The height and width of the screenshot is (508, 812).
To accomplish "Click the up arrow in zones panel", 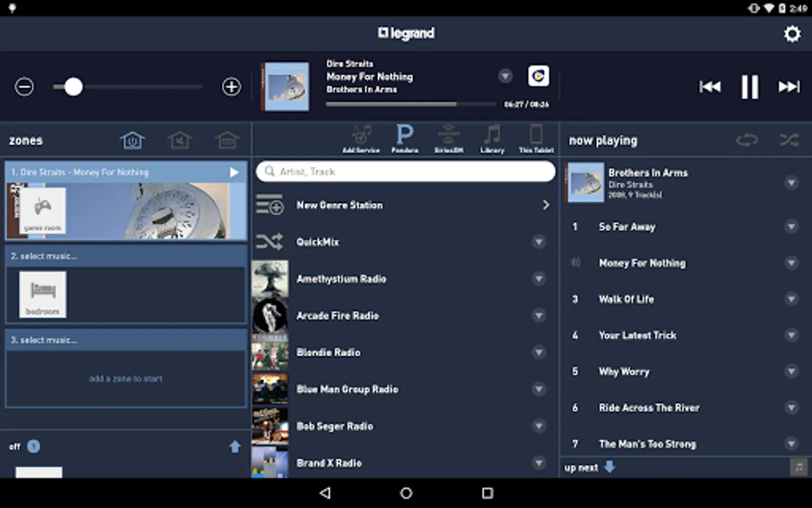I will click(x=235, y=447).
